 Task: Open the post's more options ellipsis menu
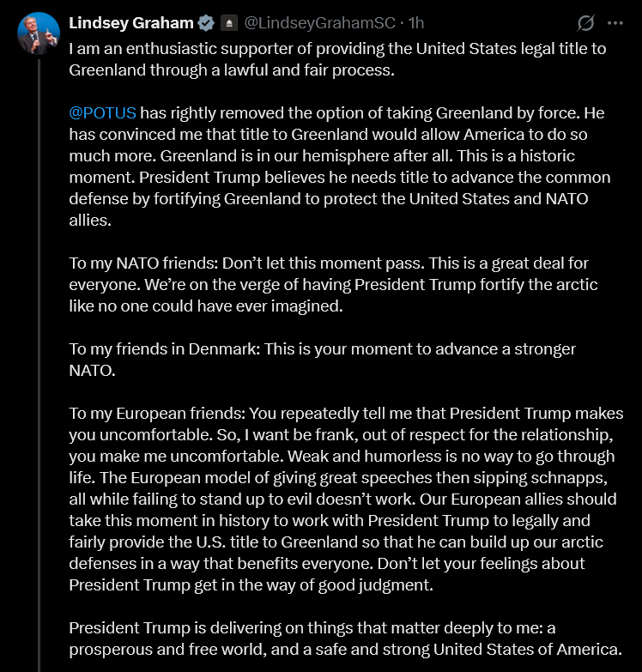coord(615,23)
